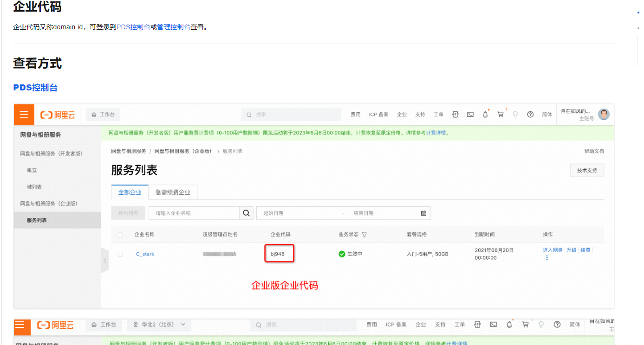Open the 简体 language selector in lower console

[x=575, y=325]
